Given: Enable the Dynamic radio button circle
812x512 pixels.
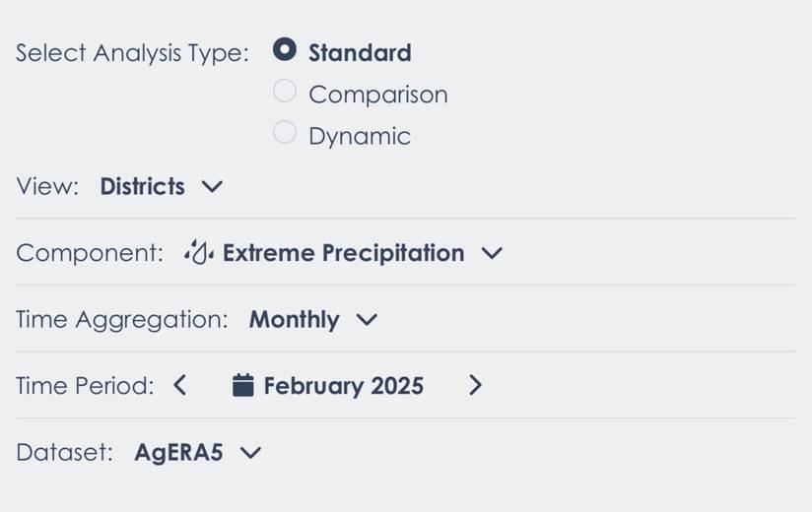Looking at the screenshot, I should point(285,133).
